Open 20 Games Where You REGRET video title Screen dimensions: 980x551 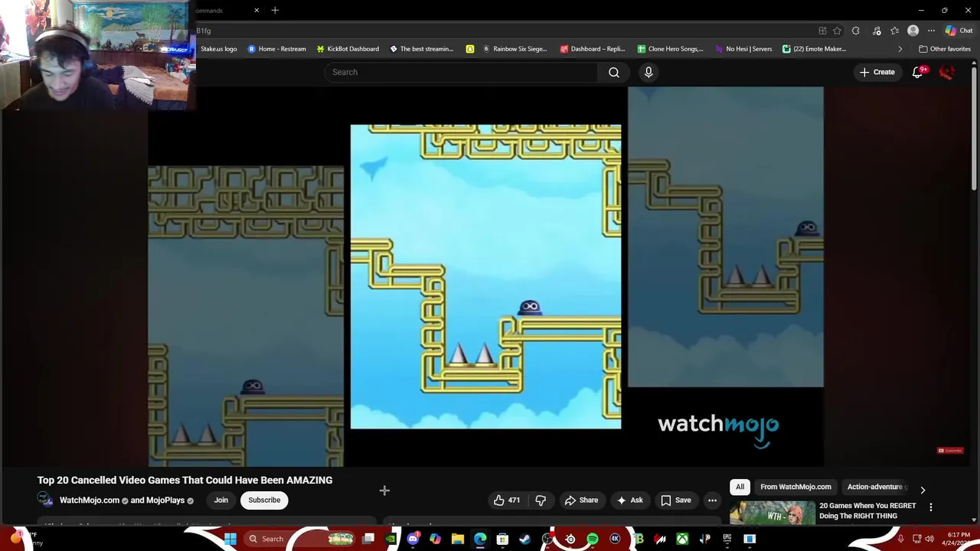867,510
